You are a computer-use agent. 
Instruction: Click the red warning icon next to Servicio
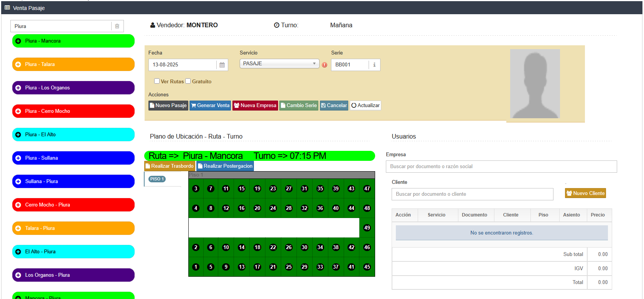pyautogui.click(x=324, y=65)
